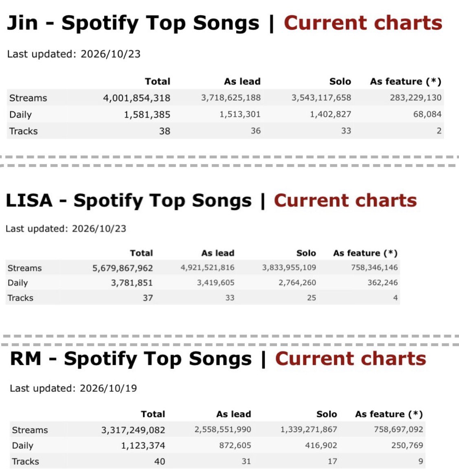
Task: Click Jin's daily total 1,581,385
Action: (x=147, y=114)
